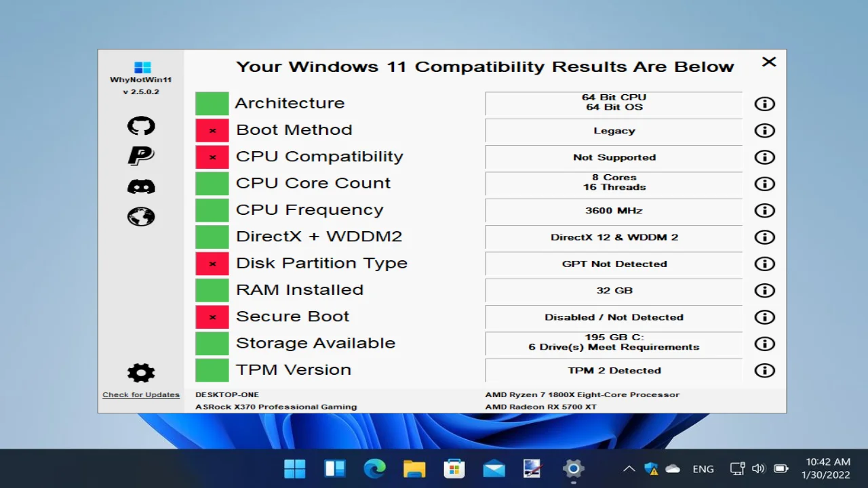868x488 pixels.
Task: Click 'AMD Ryzen 7 1800X Eight-Core Processor' text
Action: tap(583, 394)
